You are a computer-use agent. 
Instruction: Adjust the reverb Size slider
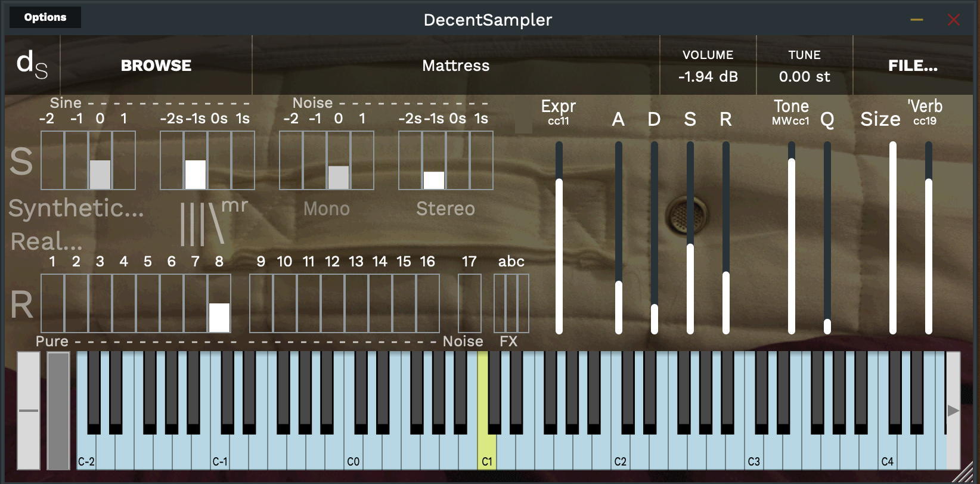[x=893, y=237]
